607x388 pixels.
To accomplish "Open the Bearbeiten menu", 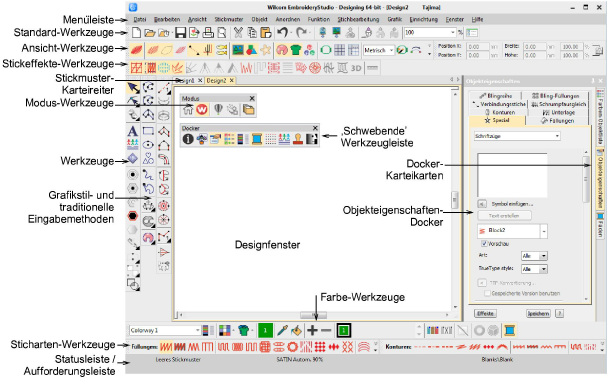I will (167, 19).
